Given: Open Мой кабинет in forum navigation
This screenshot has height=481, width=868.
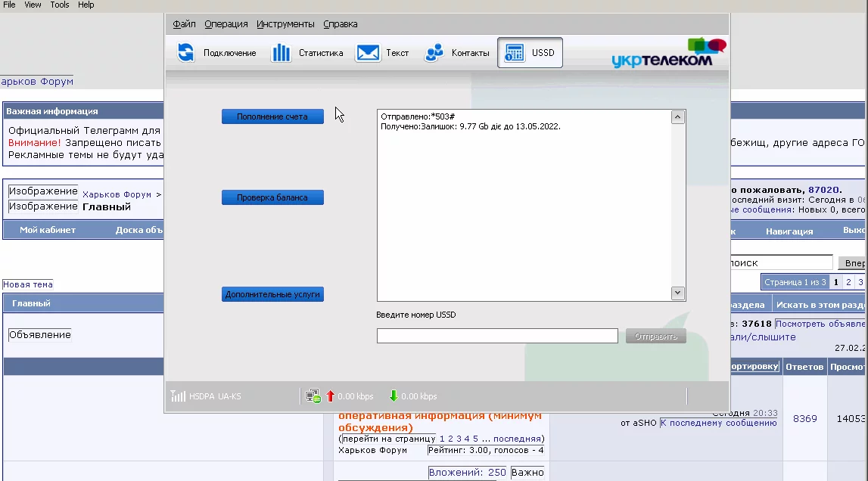Looking at the screenshot, I should click(x=48, y=230).
